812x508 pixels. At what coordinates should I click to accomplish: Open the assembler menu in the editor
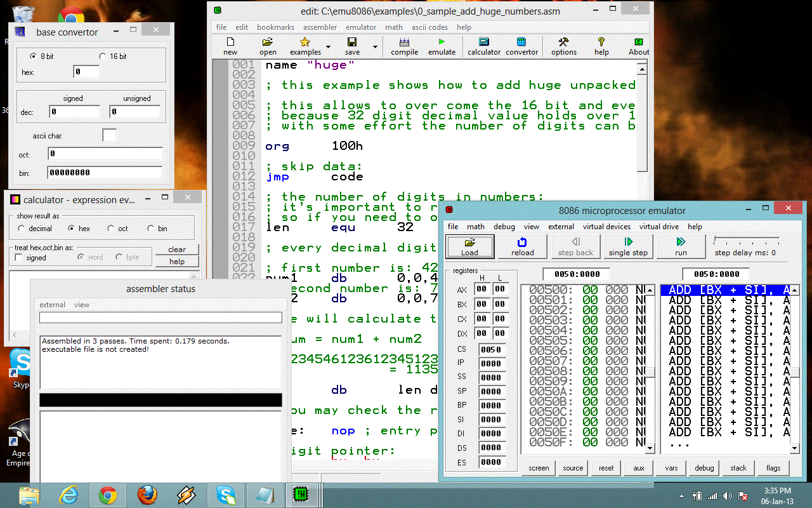[320, 27]
